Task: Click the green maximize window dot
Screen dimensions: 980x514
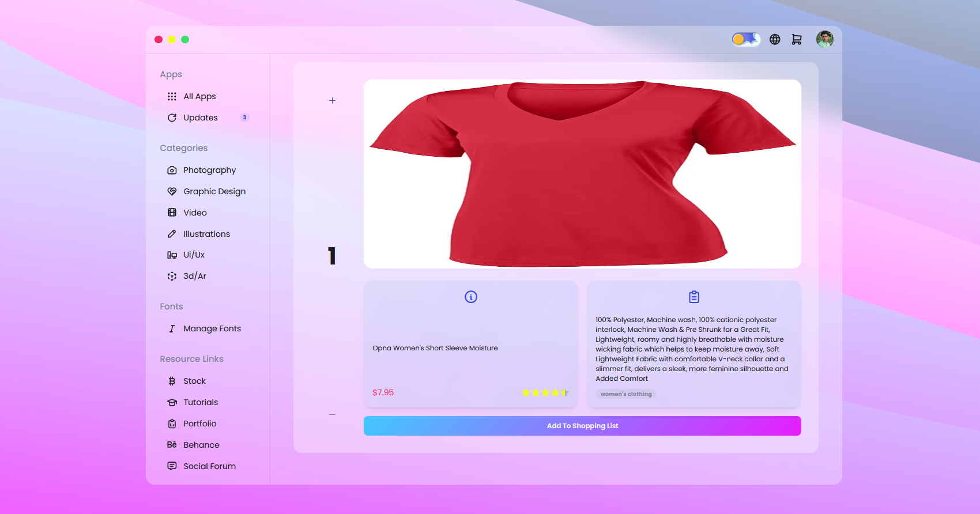Action: [x=185, y=39]
